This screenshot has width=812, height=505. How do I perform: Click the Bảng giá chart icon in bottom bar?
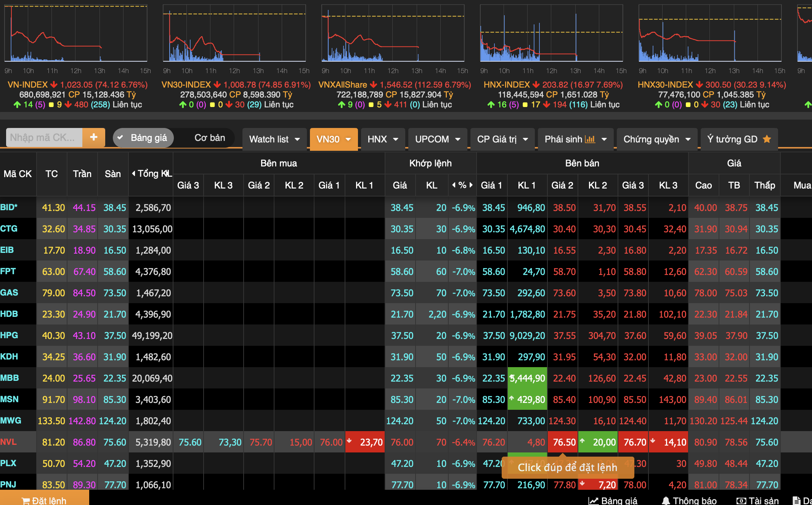point(593,501)
